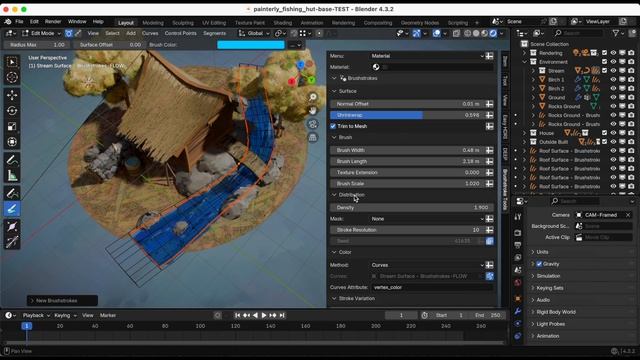Adjust the Shrinkwrap slider
The image size is (640, 360).
407,116
